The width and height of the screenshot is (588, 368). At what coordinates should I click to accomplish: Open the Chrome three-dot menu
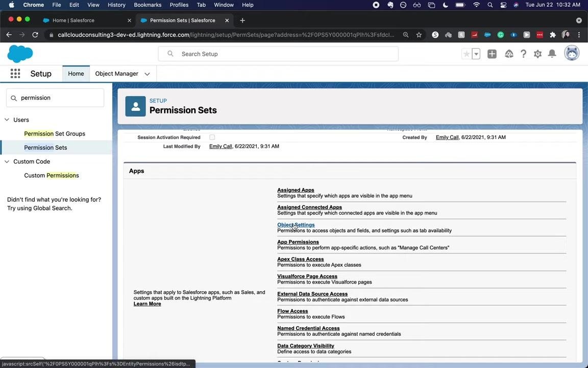point(579,35)
